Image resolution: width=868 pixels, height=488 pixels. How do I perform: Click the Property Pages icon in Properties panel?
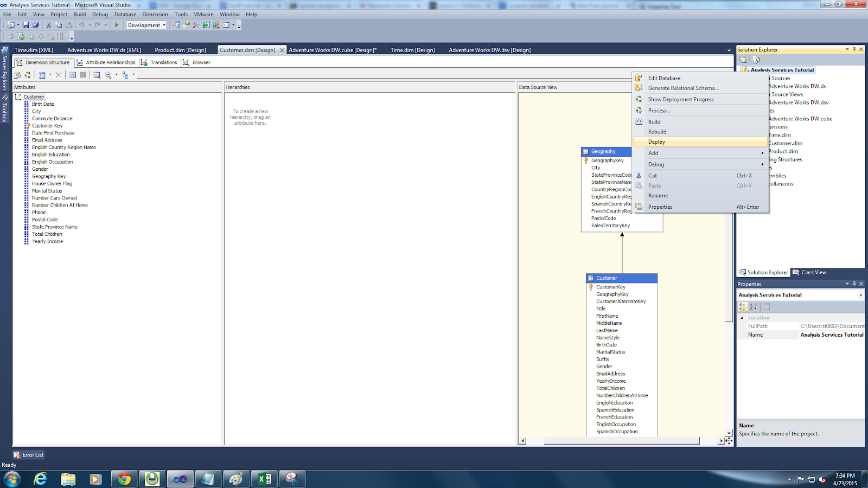pyautogui.click(x=766, y=307)
